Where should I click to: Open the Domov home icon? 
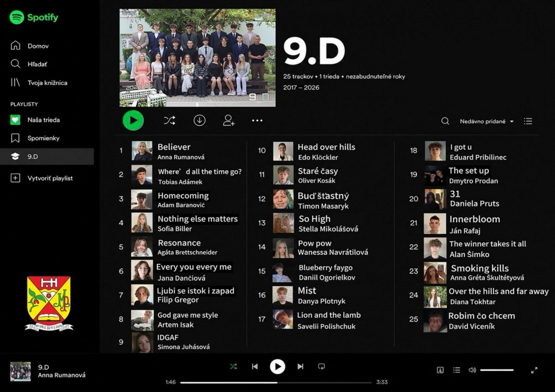pyautogui.click(x=15, y=45)
